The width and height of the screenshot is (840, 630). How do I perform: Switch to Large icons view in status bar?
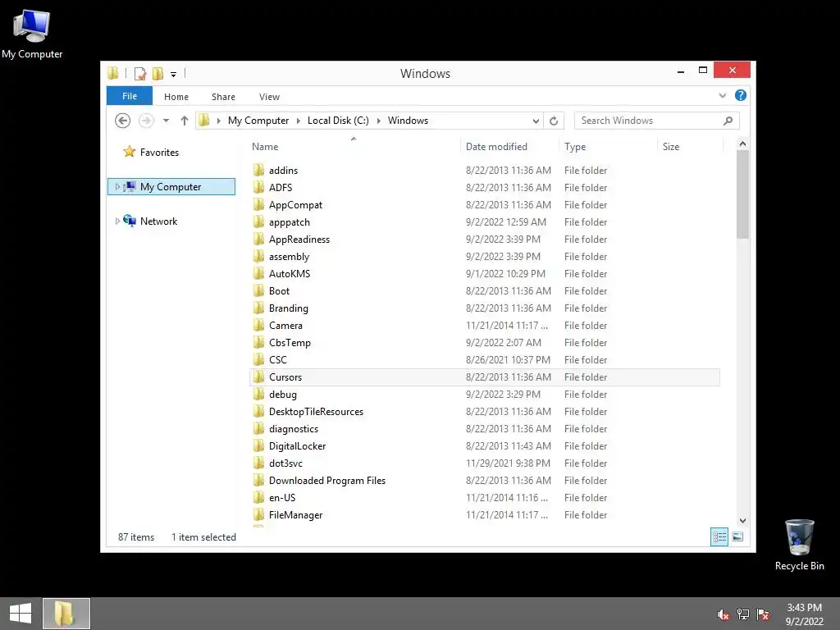(737, 536)
